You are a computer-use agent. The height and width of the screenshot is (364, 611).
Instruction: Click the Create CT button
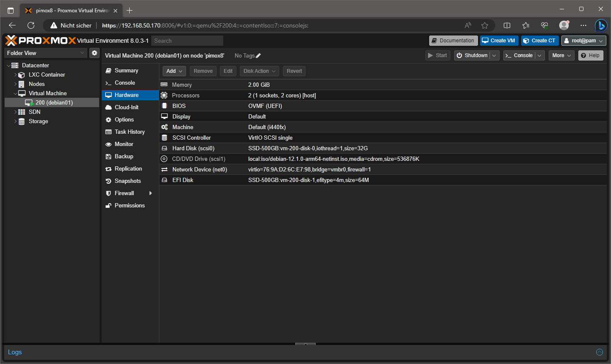click(x=540, y=41)
